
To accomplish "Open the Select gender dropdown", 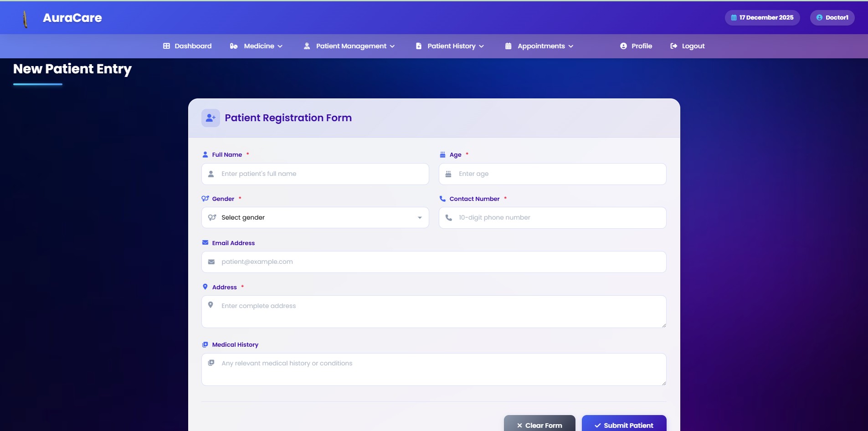I will click(x=315, y=218).
